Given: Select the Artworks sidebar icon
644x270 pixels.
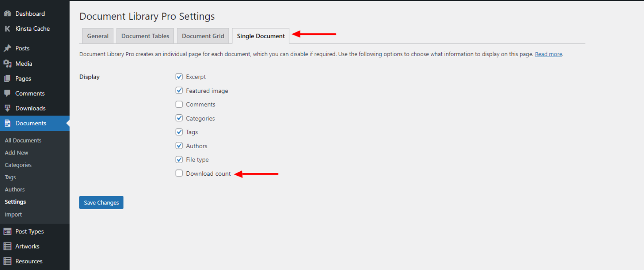Looking at the screenshot, I should pos(7,246).
